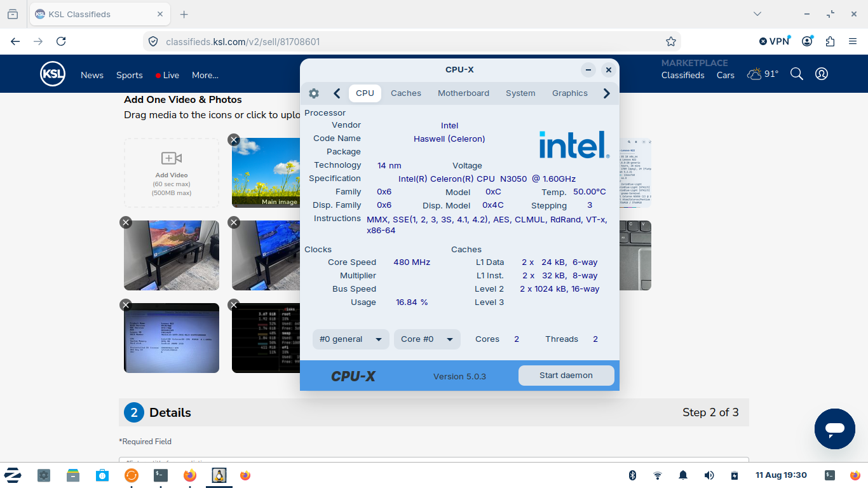Open the battery tray icon

coord(735,475)
